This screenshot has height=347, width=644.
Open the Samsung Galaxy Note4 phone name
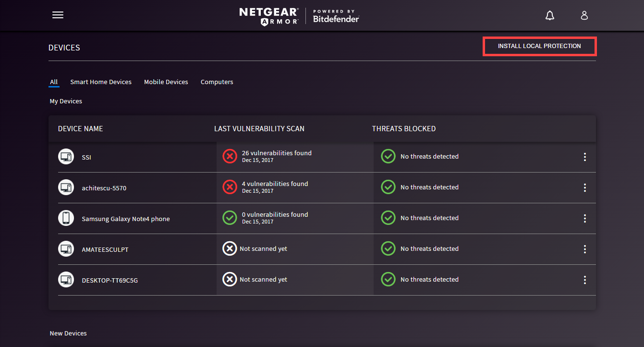pos(126,219)
